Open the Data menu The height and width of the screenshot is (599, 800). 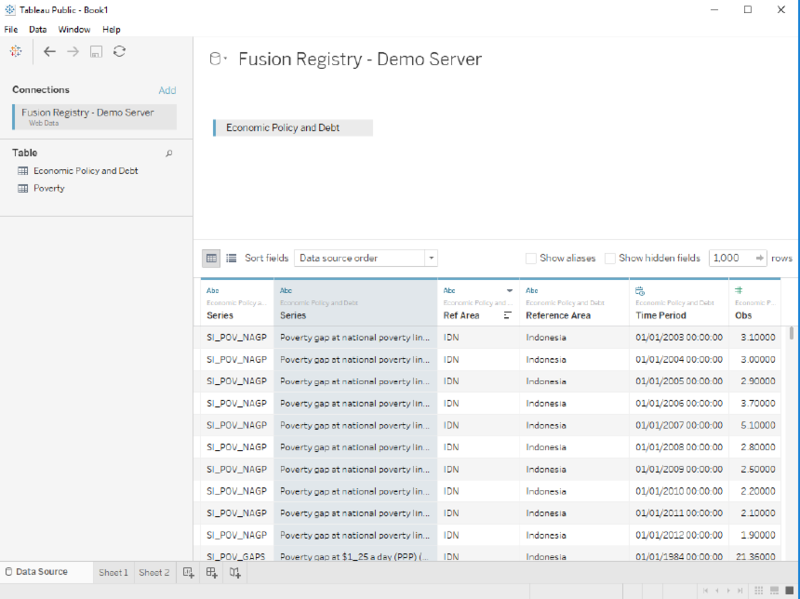[37, 29]
